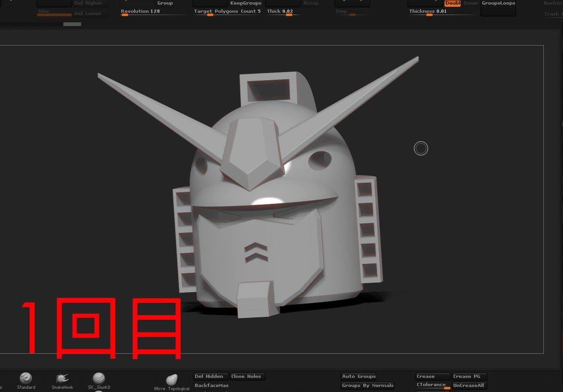Click the Del Hidden button
563x392 pixels.
211,377
